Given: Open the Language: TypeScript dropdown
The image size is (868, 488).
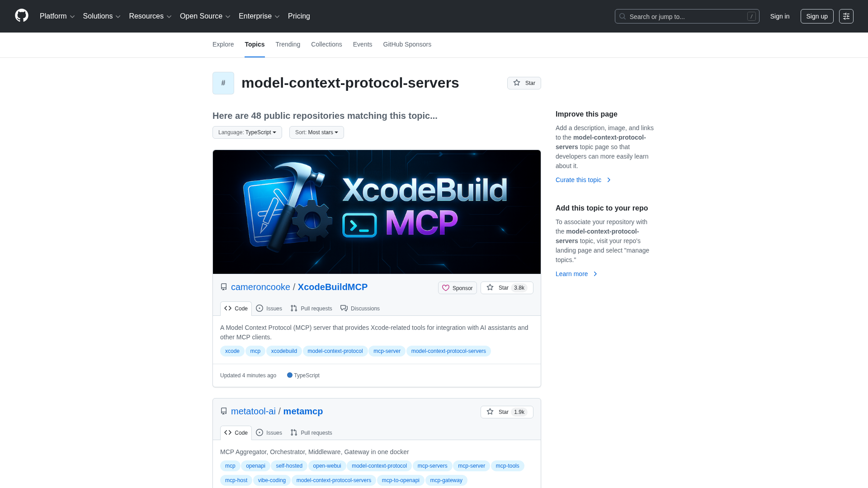Looking at the screenshot, I should point(247,132).
